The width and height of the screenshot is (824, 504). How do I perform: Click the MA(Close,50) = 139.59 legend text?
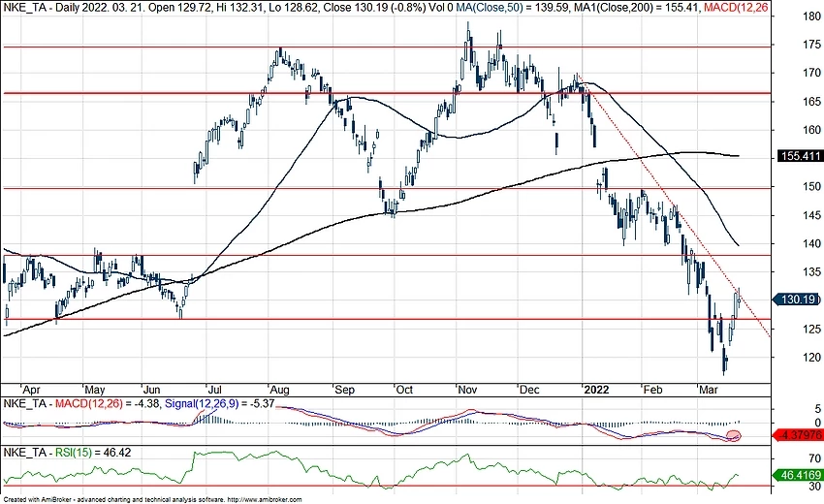(x=513, y=8)
